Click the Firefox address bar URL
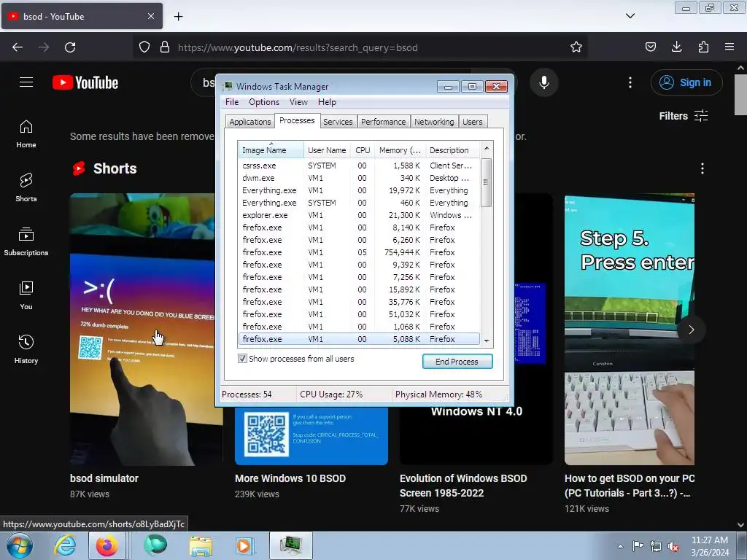 [x=298, y=47]
